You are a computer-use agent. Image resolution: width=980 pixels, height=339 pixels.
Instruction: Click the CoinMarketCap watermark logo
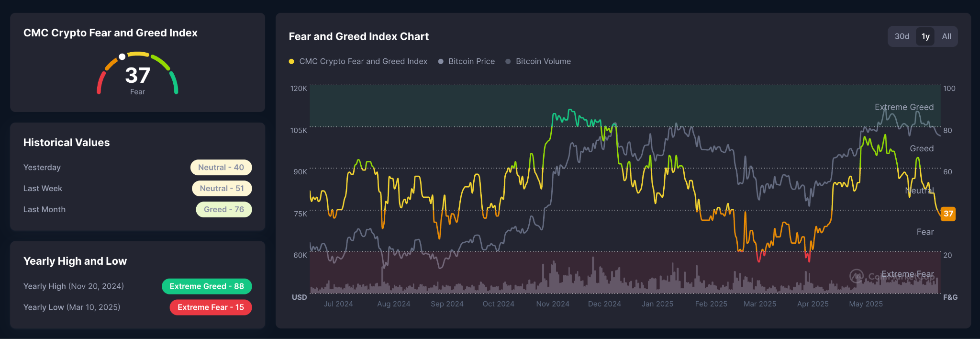pyautogui.click(x=857, y=276)
